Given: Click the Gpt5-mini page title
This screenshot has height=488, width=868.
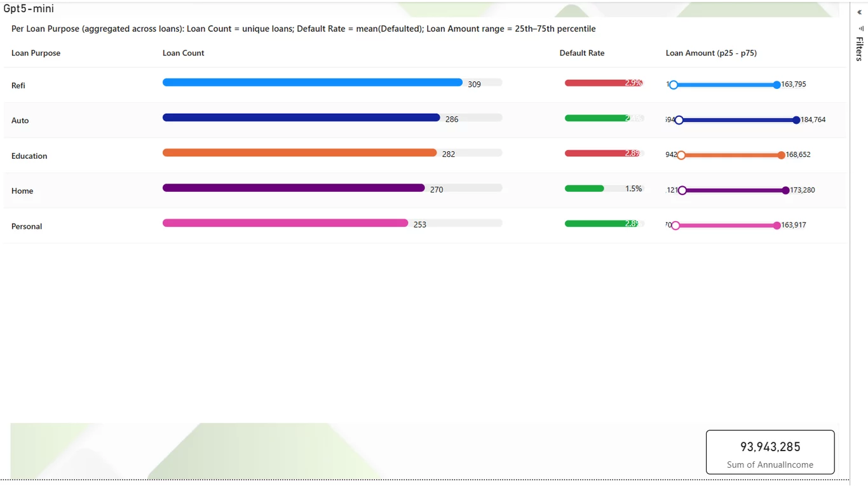Looking at the screenshot, I should pos(29,9).
